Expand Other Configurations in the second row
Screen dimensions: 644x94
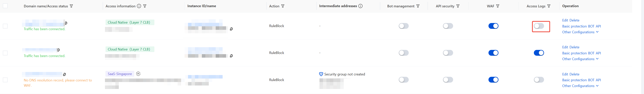tap(580, 59)
